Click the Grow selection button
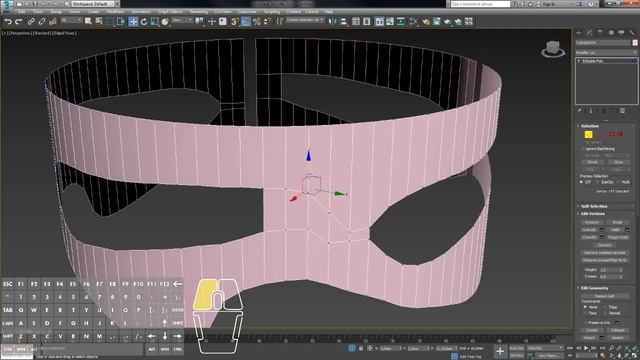 (618, 162)
